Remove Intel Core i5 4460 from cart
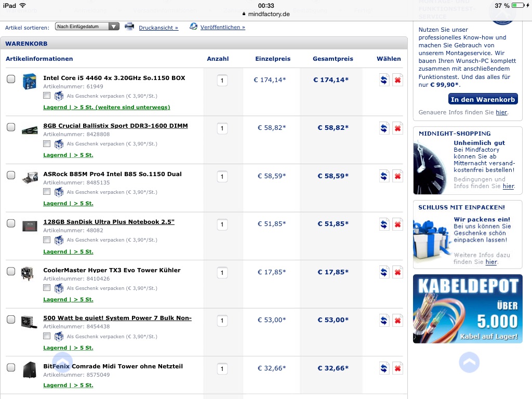The height and width of the screenshot is (399, 532). [397, 80]
